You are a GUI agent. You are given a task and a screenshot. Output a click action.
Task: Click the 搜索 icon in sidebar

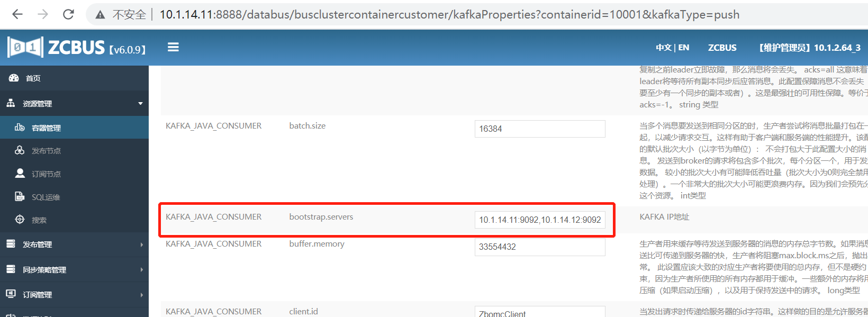click(x=20, y=220)
